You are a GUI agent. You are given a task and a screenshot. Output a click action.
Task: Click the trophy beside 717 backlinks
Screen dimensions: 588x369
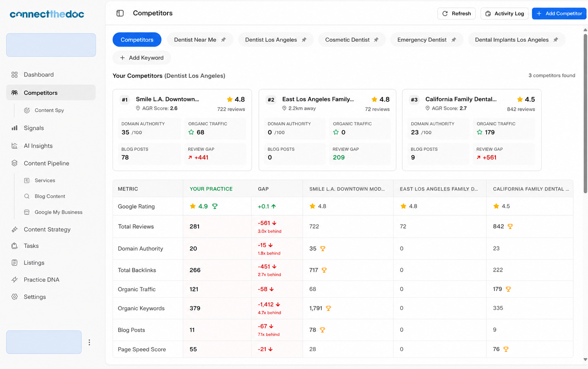324,270
